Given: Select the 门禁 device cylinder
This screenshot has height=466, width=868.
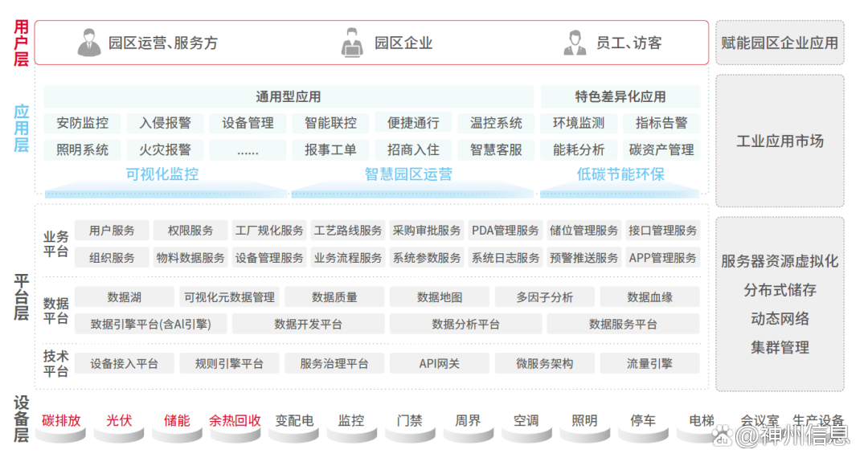Looking at the screenshot, I should coord(410,435).
